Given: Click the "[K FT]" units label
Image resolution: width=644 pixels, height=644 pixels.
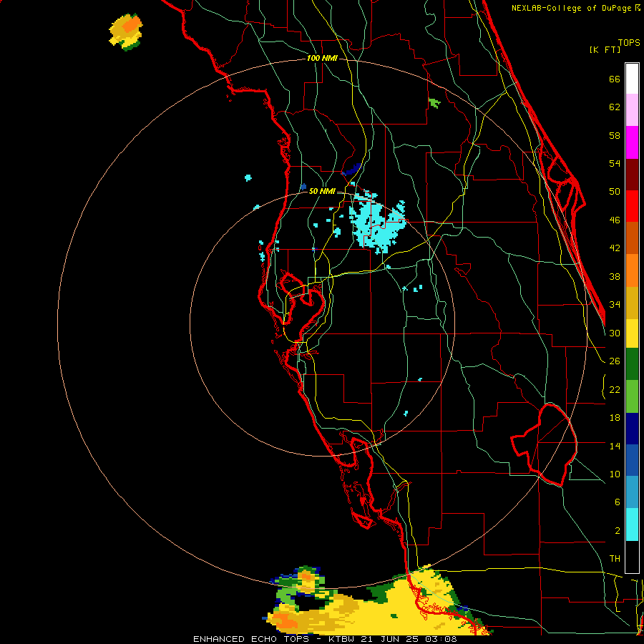Looking at the screenshot, I should click(x=605, y=49).
